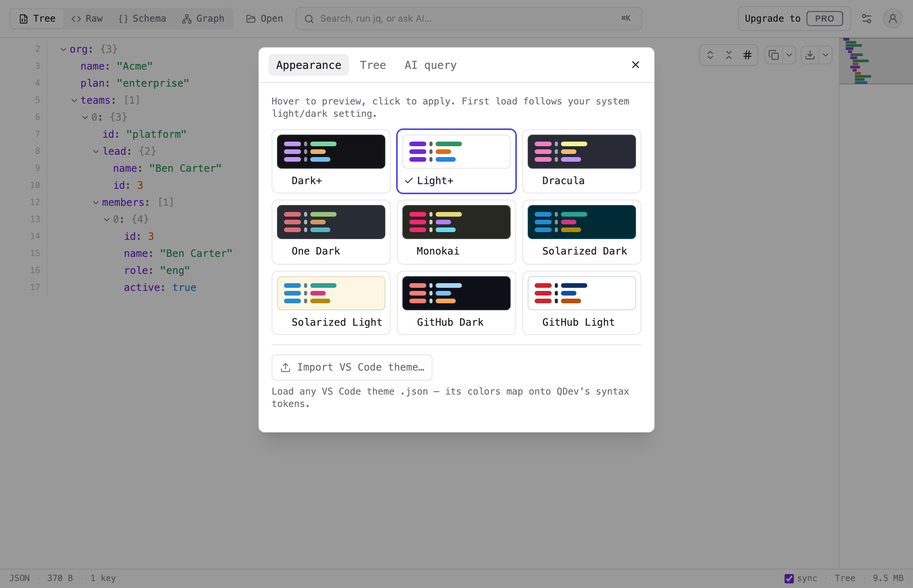The width and height of the screenshot is (913, 588).
Task: Switch to Graph view
Action: click(203, 19)
